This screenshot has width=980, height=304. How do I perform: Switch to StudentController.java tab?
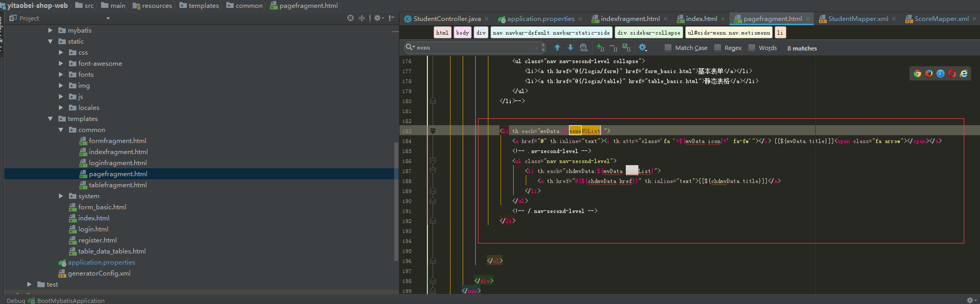(447, 19)
